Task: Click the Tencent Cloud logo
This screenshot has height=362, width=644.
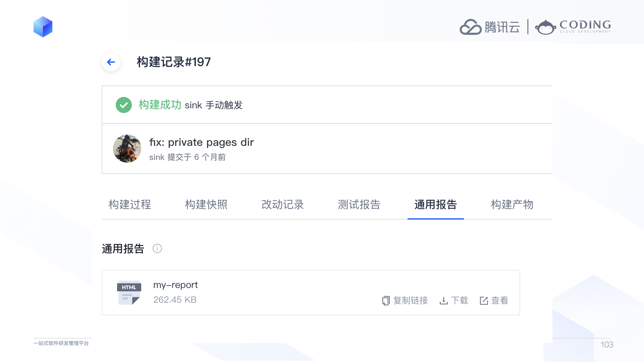Action: click(490, 27)
